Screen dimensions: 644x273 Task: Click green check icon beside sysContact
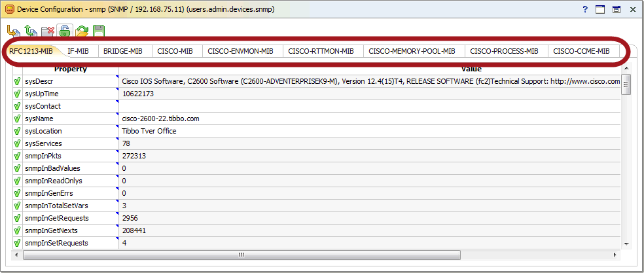pos(17,106)
